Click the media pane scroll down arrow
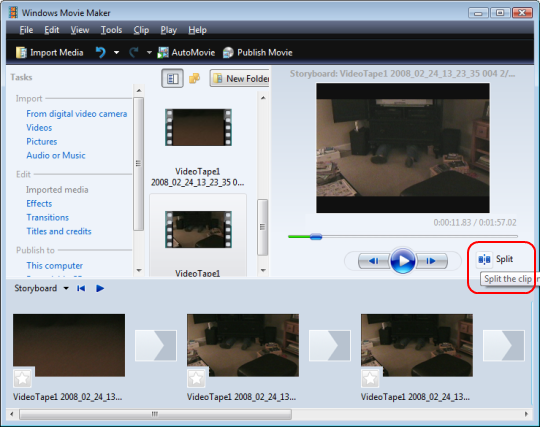540x427 pixels. (263, 270)
